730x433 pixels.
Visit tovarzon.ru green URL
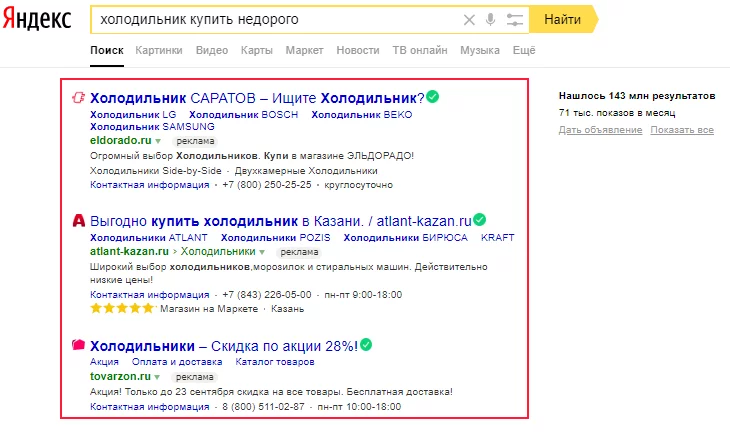pos(121,376)
